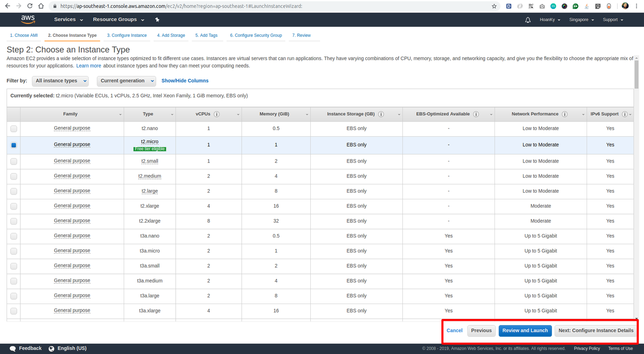The height and width of the screenshot is (354, 644).
Task: Click Instance Storage info icon
Action: (x=381, y=114)
